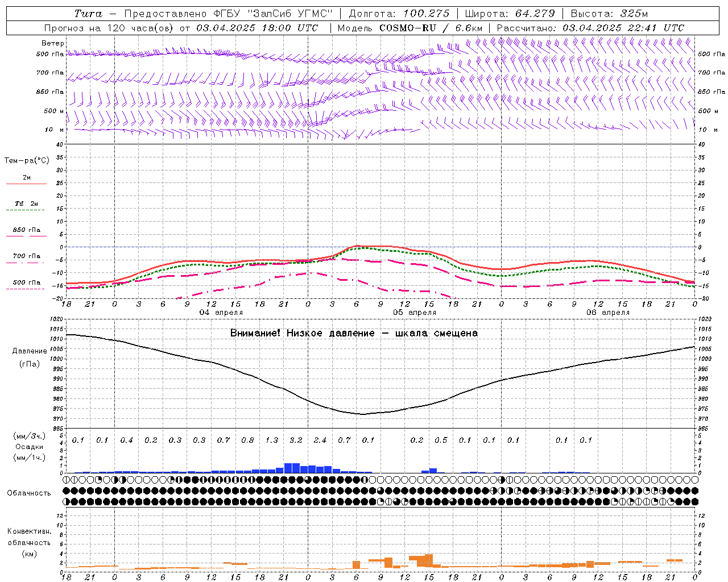
Task: Click the 0.5 precipitation value
Action: (x=441, y=440)
